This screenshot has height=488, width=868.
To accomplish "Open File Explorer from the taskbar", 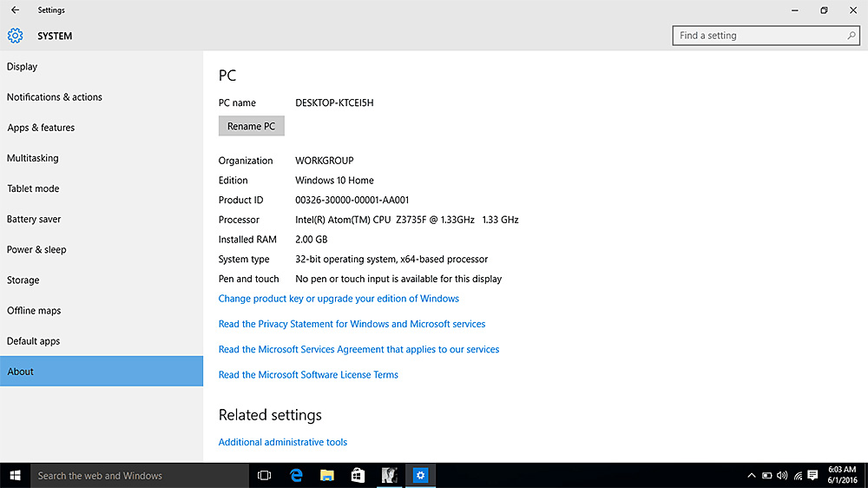I will (327, 476).
